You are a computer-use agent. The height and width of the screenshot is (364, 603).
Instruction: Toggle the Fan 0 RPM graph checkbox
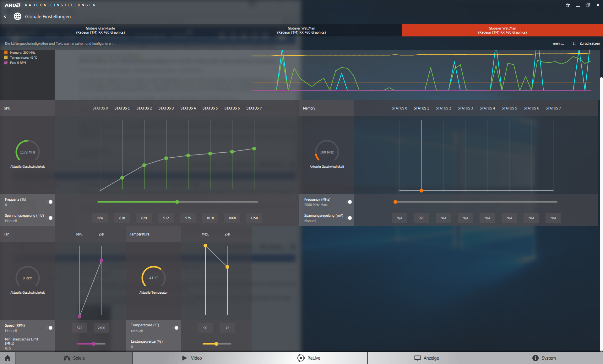point(6,63)
